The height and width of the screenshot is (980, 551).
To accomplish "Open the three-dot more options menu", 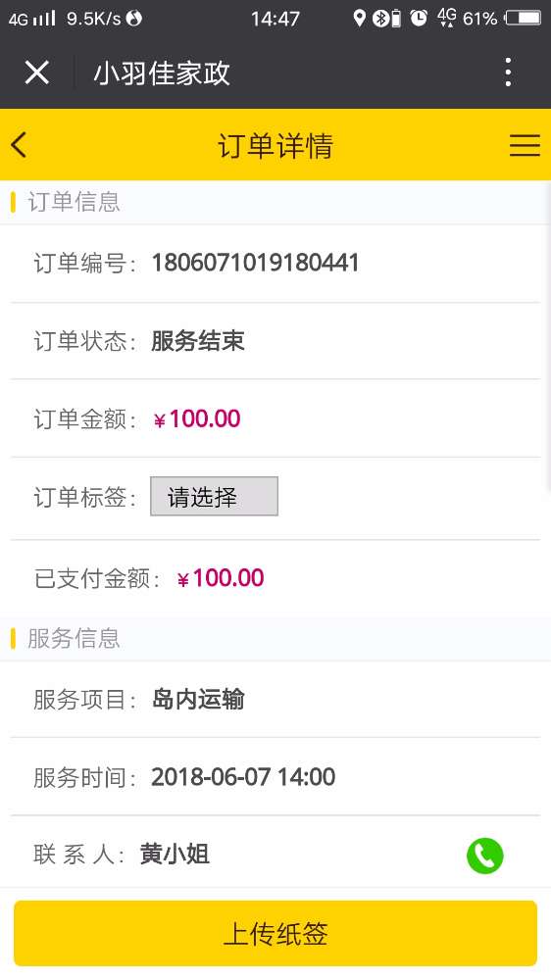I will click(508, 73).
